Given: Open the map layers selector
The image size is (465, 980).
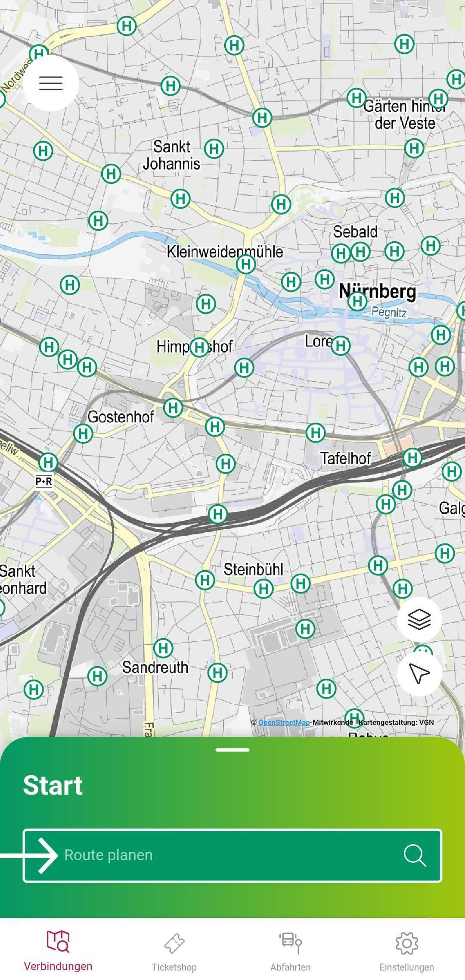Looking at the screenshot, I should [x=419, y=620].
